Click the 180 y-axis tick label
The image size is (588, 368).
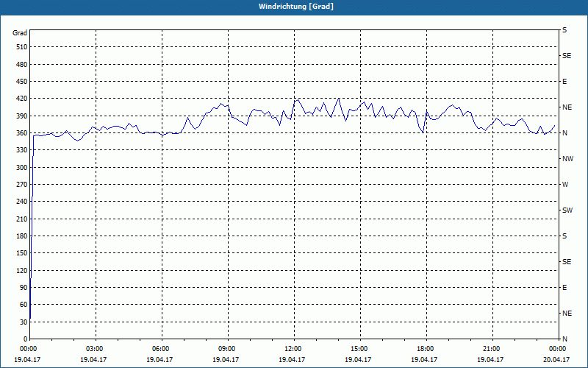[22, 236]
